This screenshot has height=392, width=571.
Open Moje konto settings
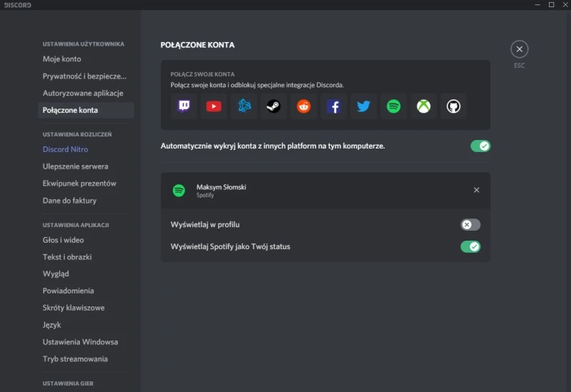click(86, 59)
